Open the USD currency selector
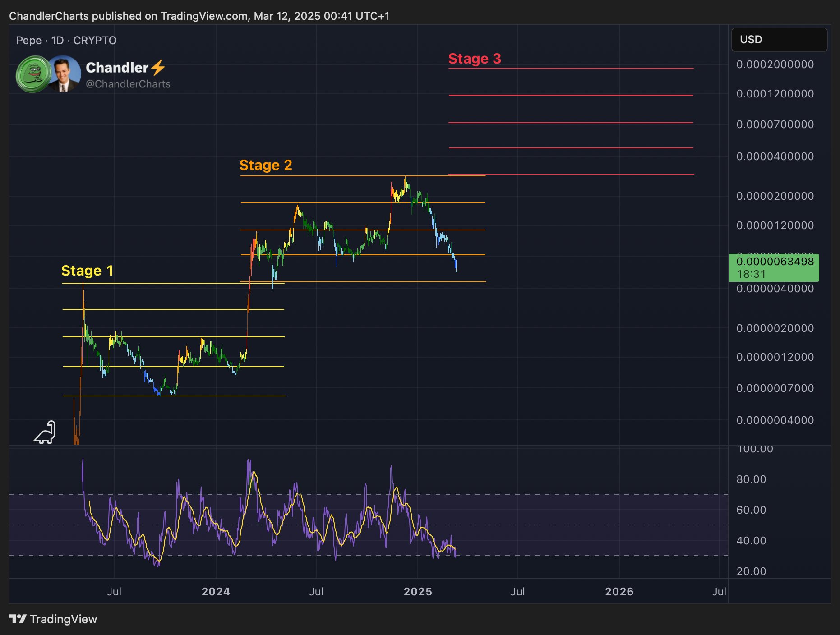 779,40
